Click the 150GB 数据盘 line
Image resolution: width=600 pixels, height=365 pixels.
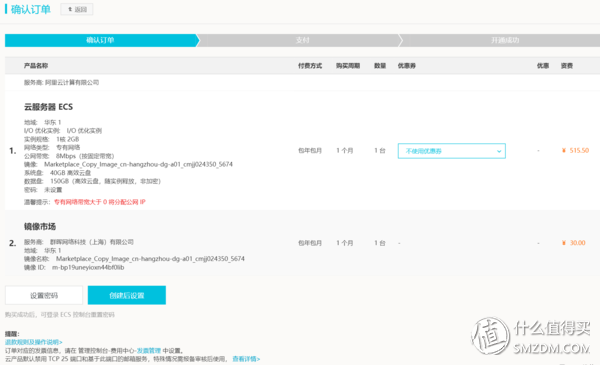tap(92, 181)
